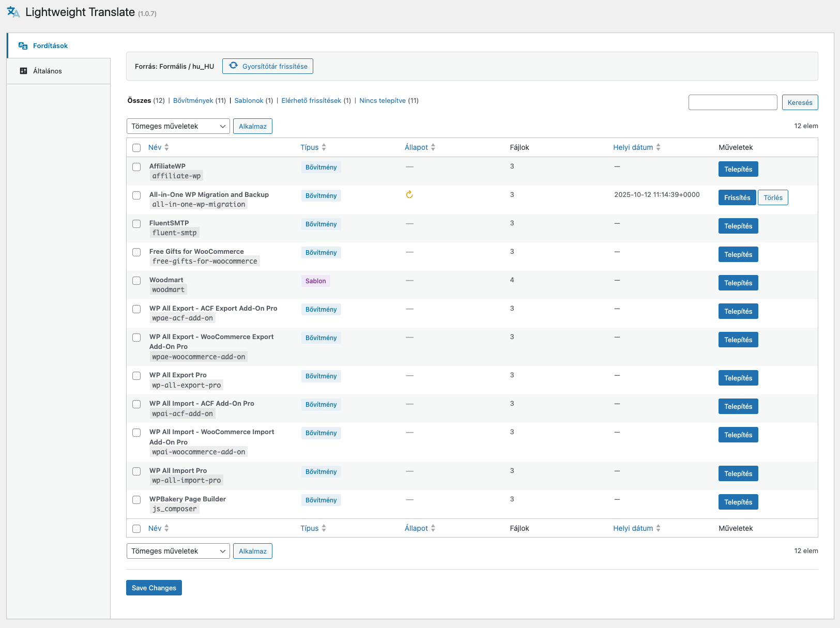Toggle the select-all checkbox in table header

[136, 148]
